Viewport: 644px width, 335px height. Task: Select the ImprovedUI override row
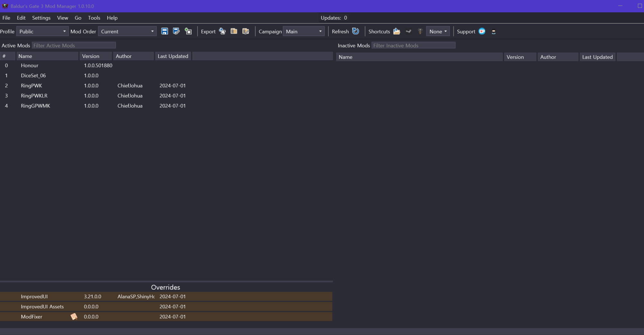(166, 296)
